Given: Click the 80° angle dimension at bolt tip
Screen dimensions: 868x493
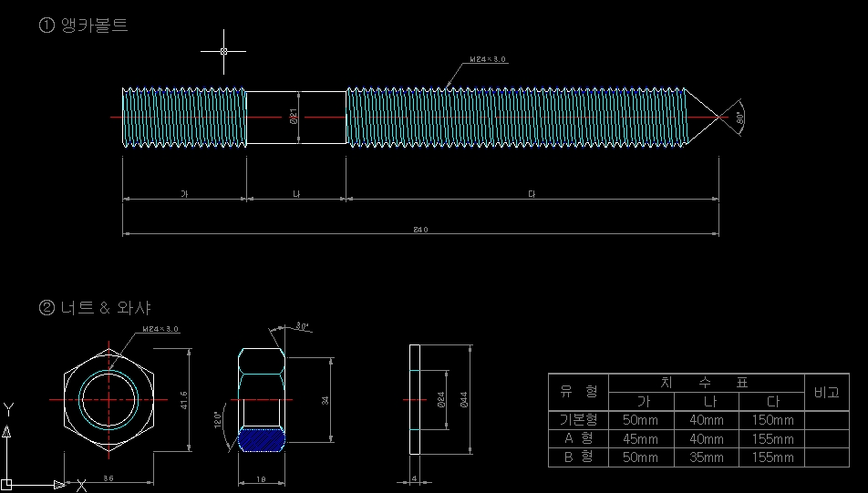Looking at the screenshot, I should pyautogui.click(x=739, y=118).
